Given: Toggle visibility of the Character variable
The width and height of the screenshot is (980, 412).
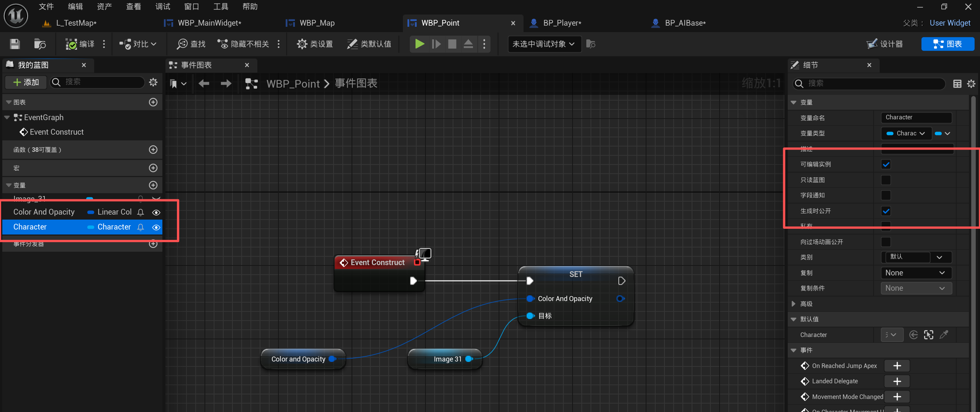Looking at the screenshot, I should click(156, 227).
